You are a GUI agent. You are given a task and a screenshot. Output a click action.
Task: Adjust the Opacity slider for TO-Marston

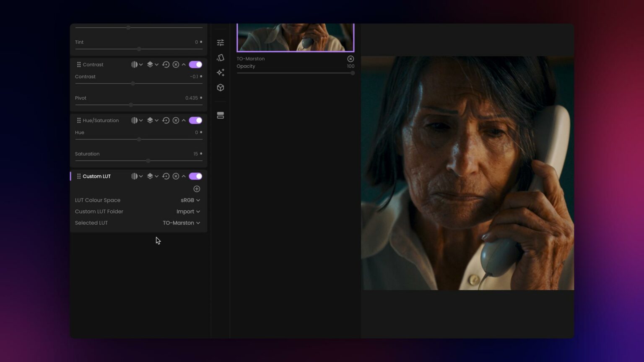pyautogui.click(x=352, y=73)
